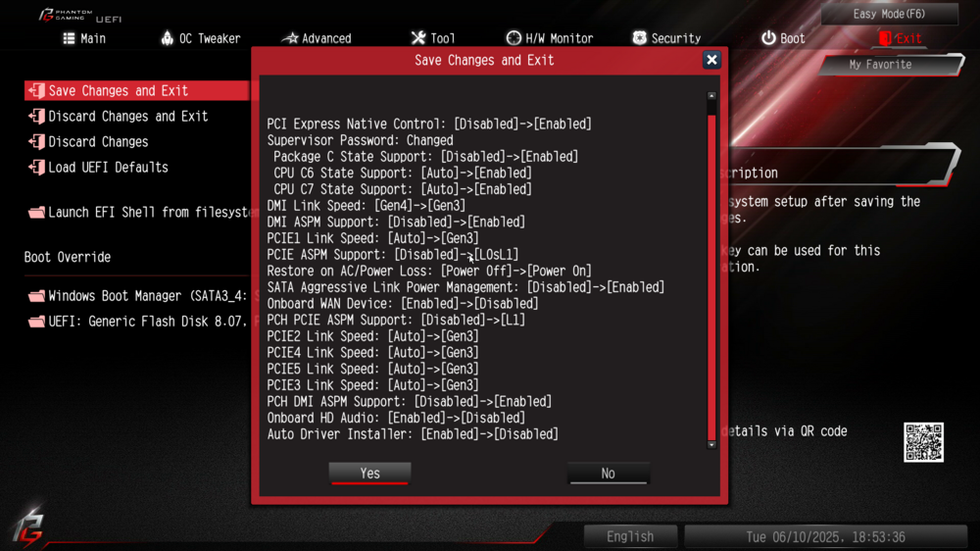Click the Boot tab power icon
The width and height of the screenshot is (980, 551).
coord(768,38)
